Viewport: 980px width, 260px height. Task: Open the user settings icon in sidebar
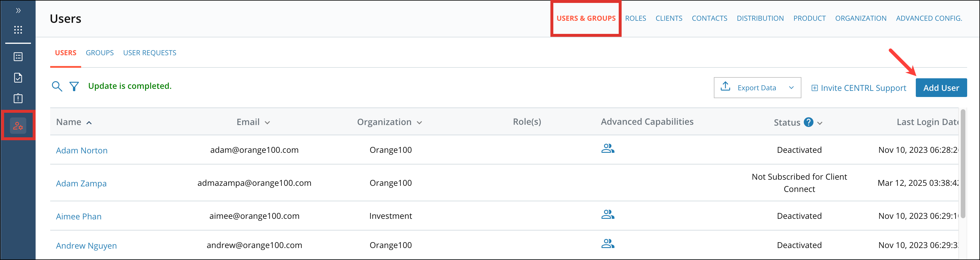click(18, 126)
